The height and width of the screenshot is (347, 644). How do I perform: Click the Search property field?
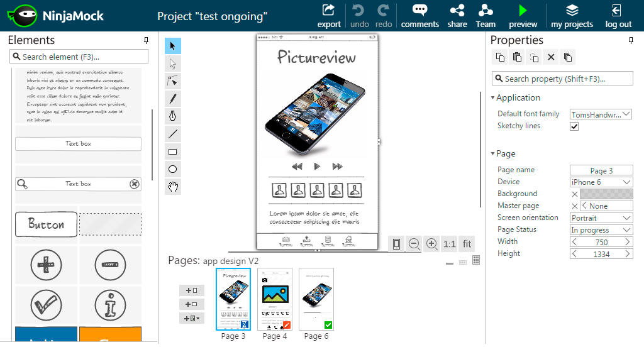(562, 79)
